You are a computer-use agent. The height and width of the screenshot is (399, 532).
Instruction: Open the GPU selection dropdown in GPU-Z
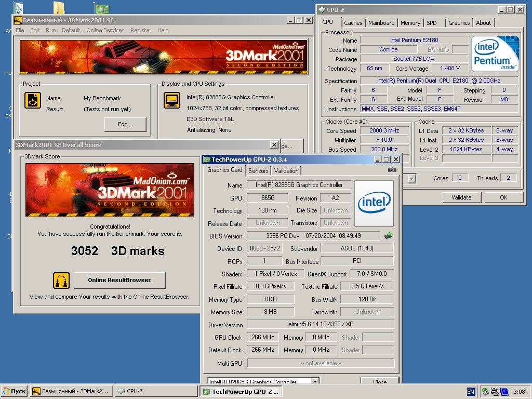pyautogui.click(x=315, y=381)
